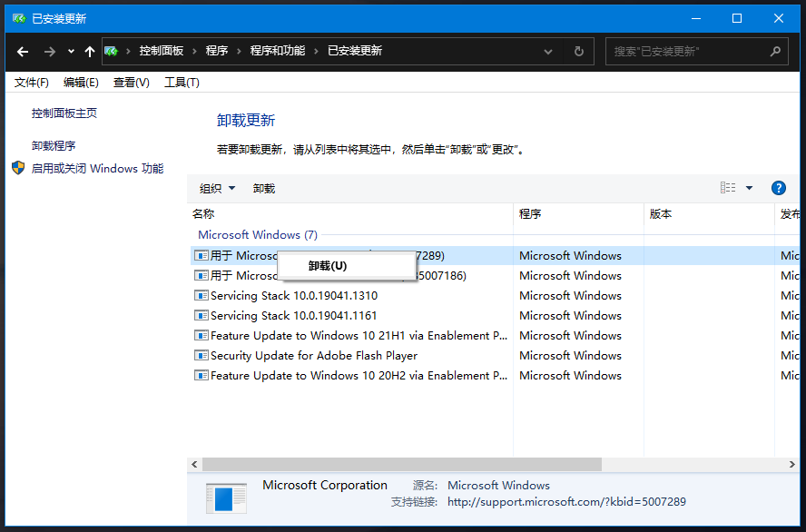Select Servicing Stack 10.0.19041.1310
Viewport: 806px width, 532px height.
pos(293,296)
